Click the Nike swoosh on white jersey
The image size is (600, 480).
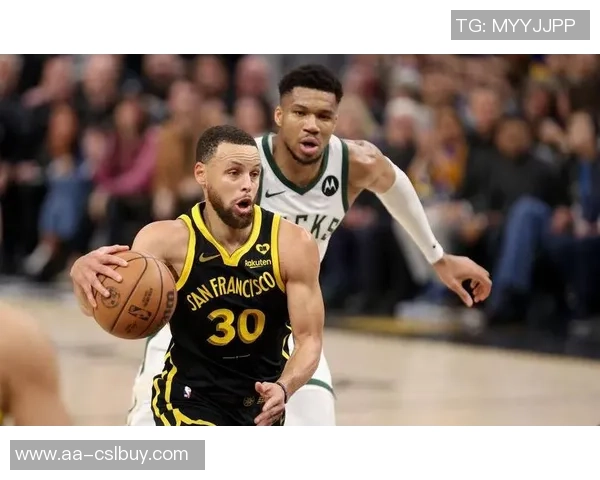(x=274, y=193)
